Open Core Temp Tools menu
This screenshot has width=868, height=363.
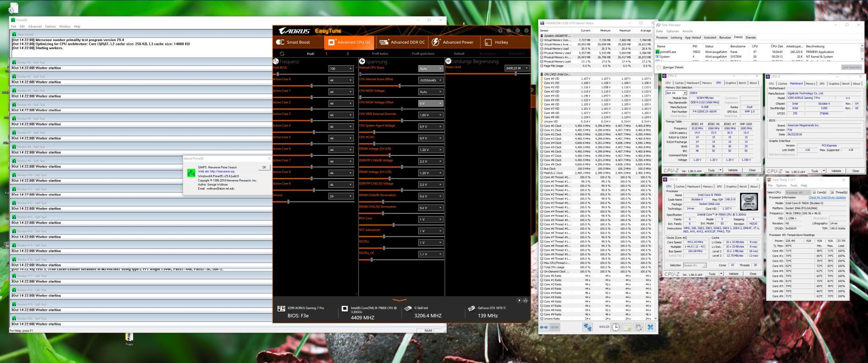(793, 186)
